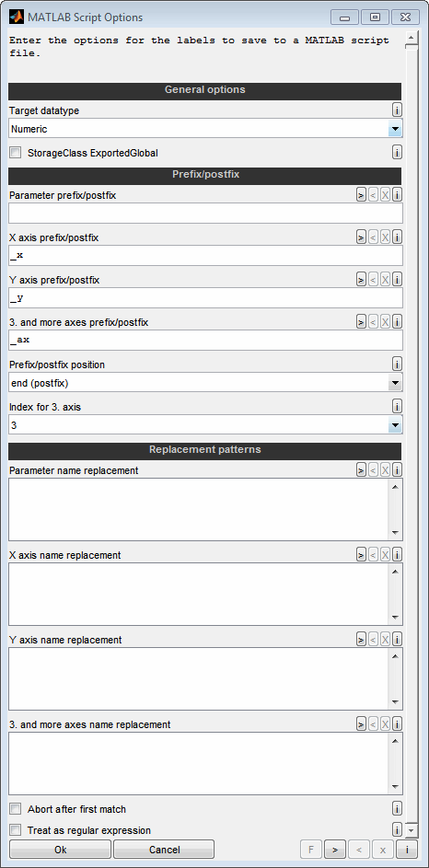
Task: Click the dialog's vertical scrollbar down arrow
Action: click(x=411, y=830)
